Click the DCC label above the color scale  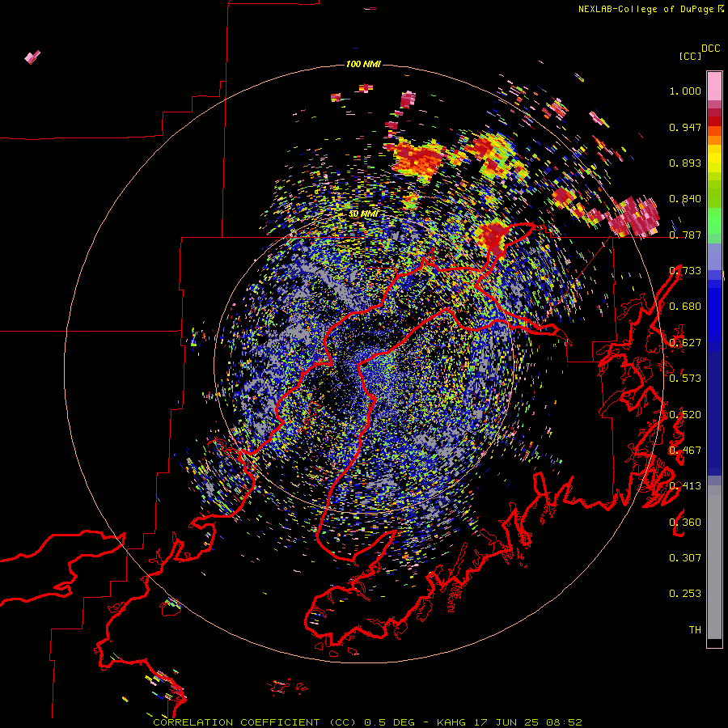(x=710, y=49)
